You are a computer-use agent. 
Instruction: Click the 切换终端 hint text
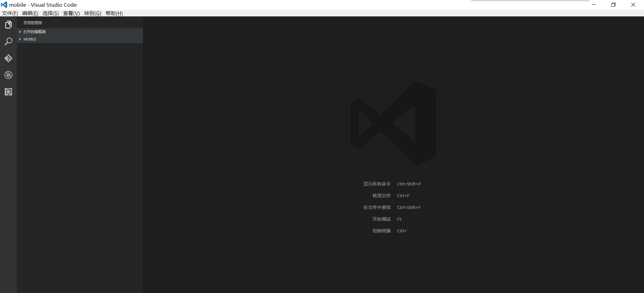pyautogui.click(x=381, y=231)
